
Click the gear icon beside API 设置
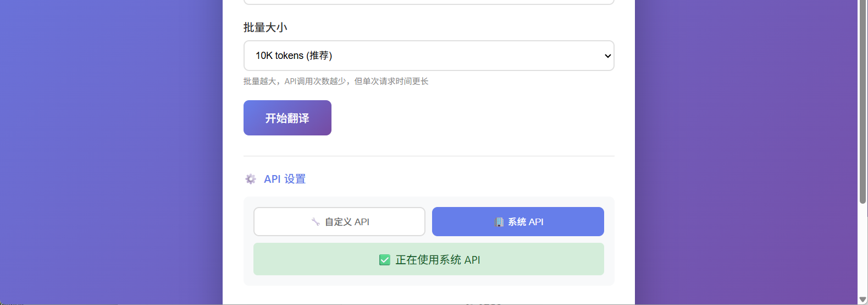251,179
